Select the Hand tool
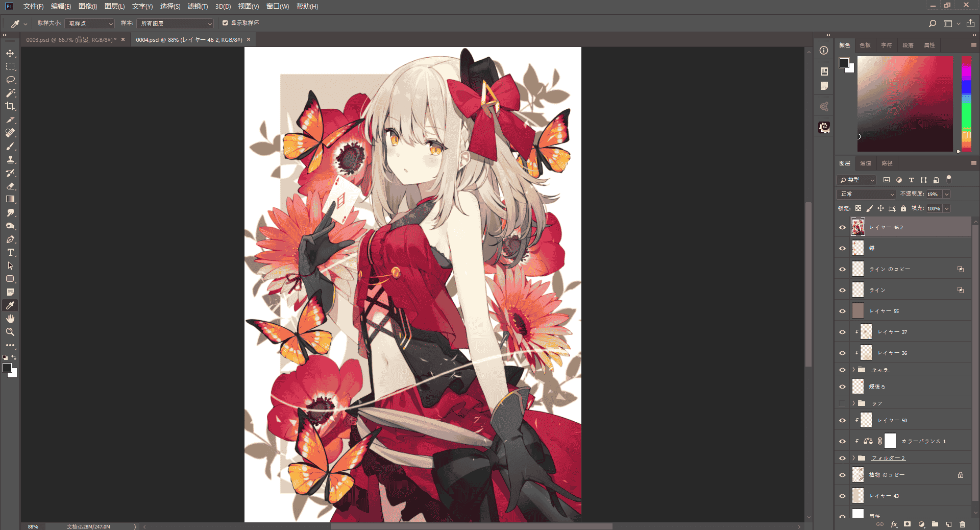This screenshot has height=530, width=980. pos(10,319)
